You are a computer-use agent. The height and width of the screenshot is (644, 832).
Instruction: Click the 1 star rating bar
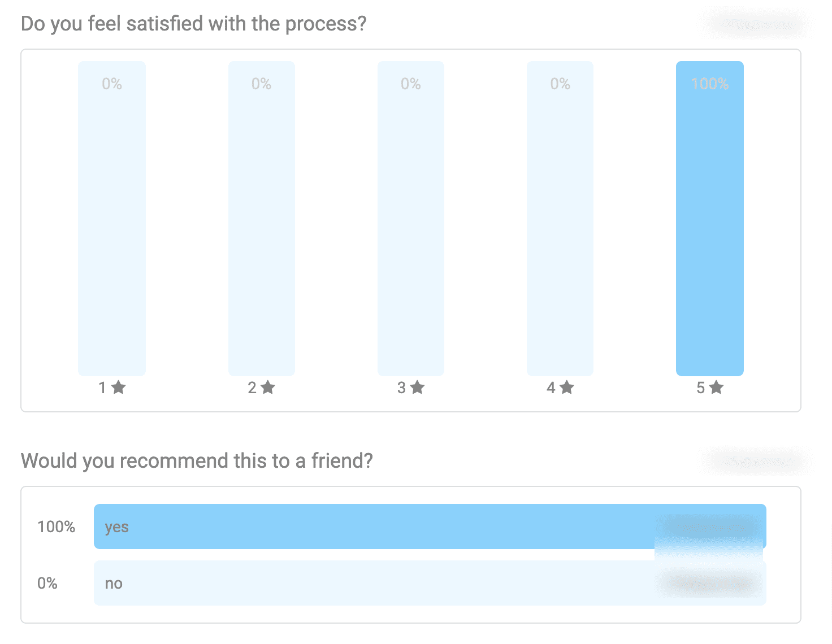tap(112, 218)
